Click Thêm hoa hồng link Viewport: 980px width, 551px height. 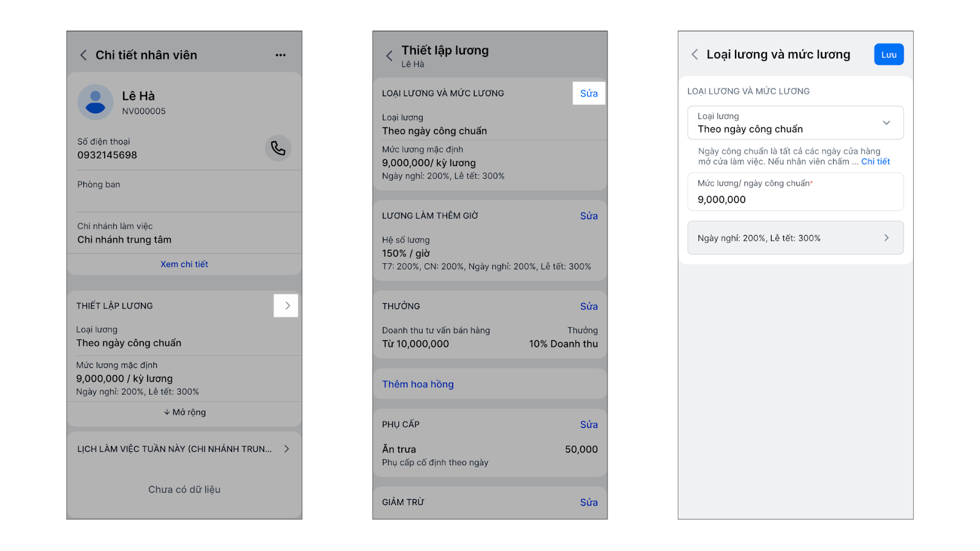(418, 384)
